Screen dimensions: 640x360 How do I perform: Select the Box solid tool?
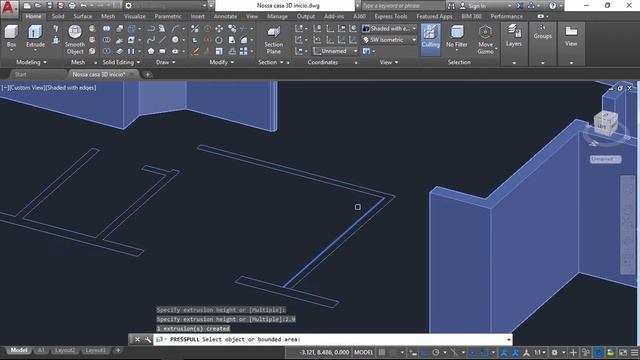tap(11, 36)
